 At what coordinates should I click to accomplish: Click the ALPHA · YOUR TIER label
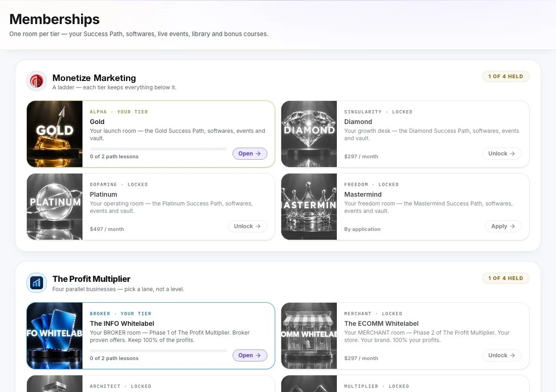coord(119,112)
